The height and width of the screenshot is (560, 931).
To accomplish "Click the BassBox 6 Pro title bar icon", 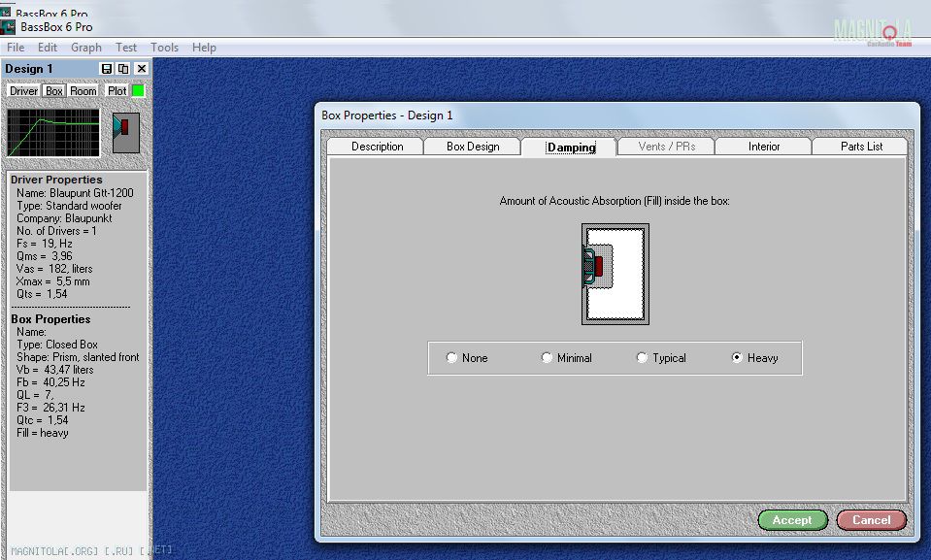I will click(8, 27).
